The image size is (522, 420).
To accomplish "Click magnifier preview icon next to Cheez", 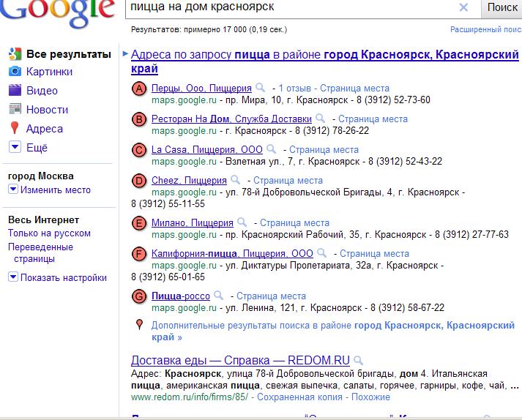I will pyautogui.click(x=235, y=180).
